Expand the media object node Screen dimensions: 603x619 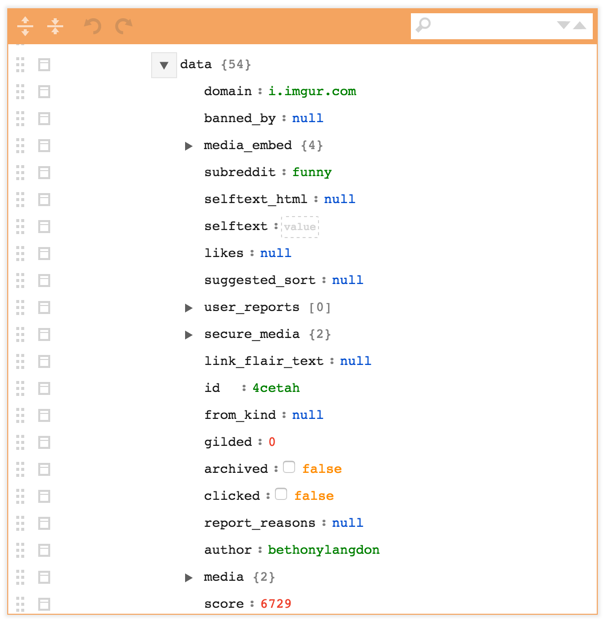pos(188,578)
